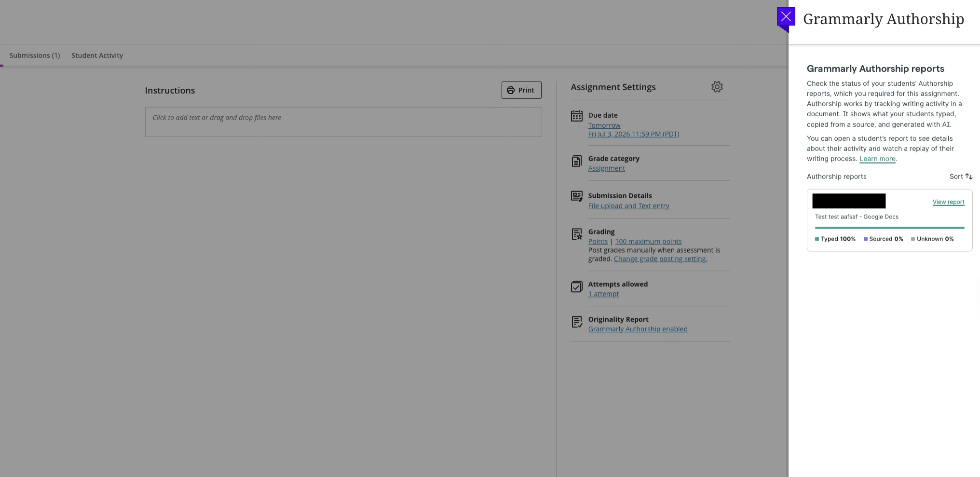
Task: Print the assignment instructions
Action: tap(521, 90)
